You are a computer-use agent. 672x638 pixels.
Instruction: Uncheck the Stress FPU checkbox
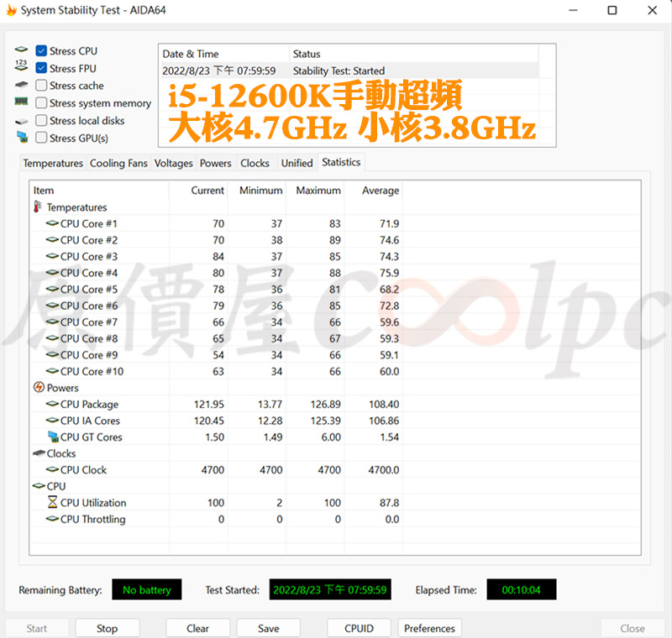(x=41, y=68)
